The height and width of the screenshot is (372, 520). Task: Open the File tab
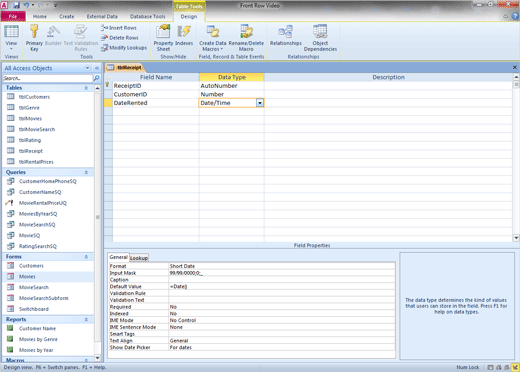pos(13,16)
